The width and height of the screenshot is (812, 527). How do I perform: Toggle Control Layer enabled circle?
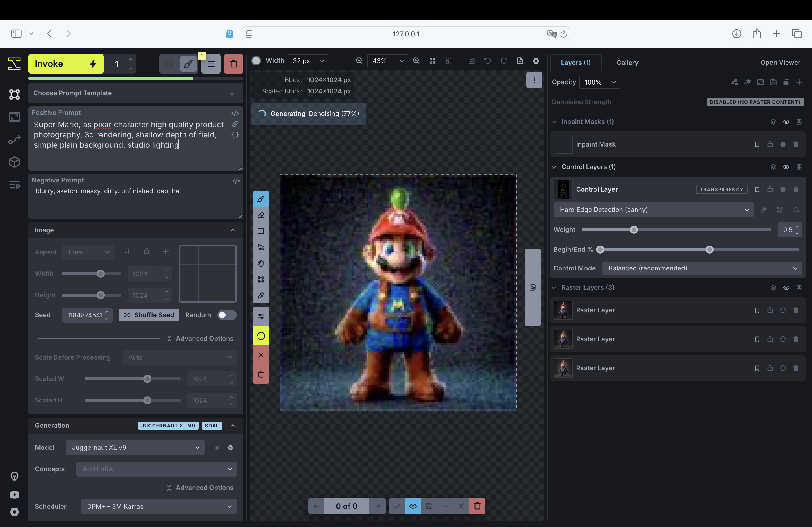[783, 189]
